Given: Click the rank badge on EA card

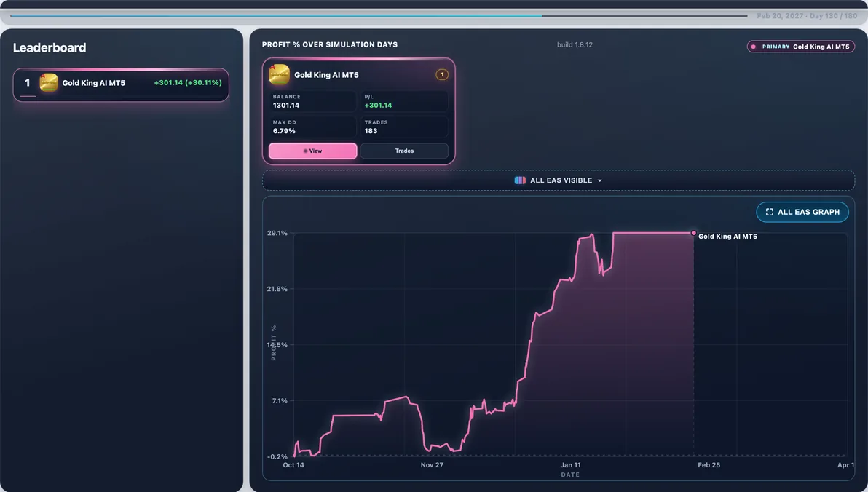Looking at the screenshot, I should (442, 75).
